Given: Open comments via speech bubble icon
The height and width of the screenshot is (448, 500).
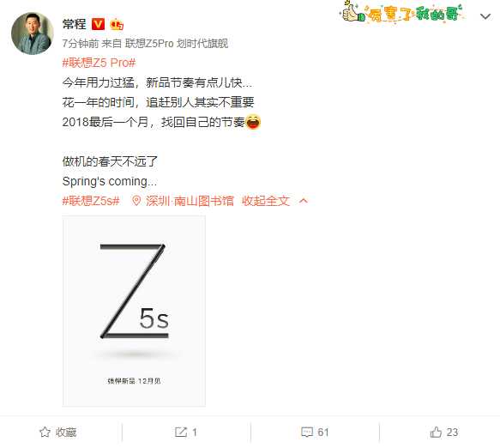Looking at the screenshot, I should tap(307, 432).
